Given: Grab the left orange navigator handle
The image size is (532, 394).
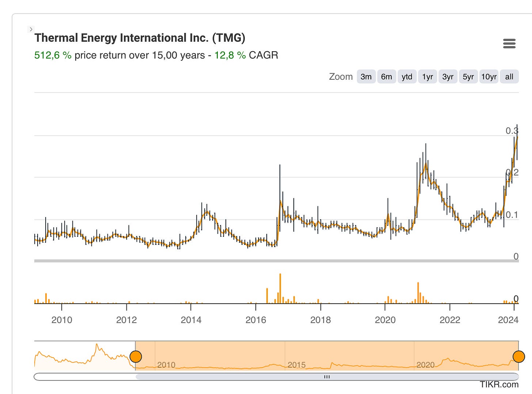Looking at the screenshot, I should coord(136,356).
